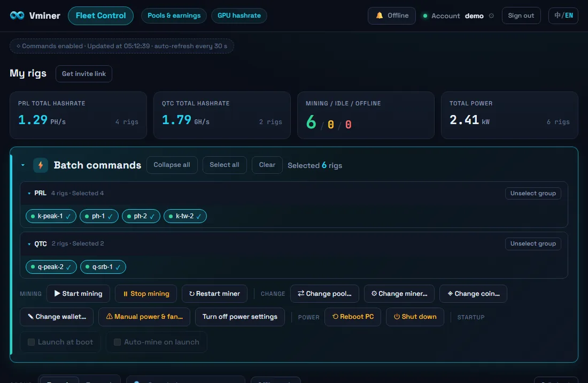The height and width of the screenshot is (383, 588).
Task: Click the Offline alerts bell icon
Action: tap(380, 16)
